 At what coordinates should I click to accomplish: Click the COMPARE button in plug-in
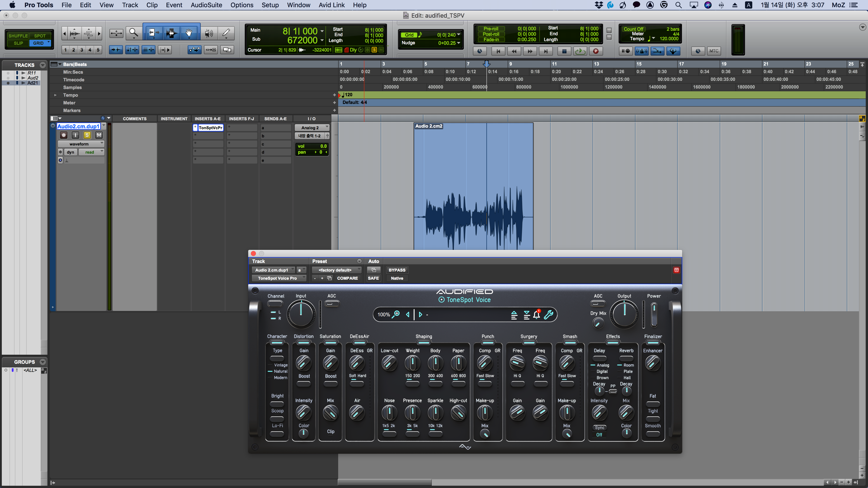point(347,278)
